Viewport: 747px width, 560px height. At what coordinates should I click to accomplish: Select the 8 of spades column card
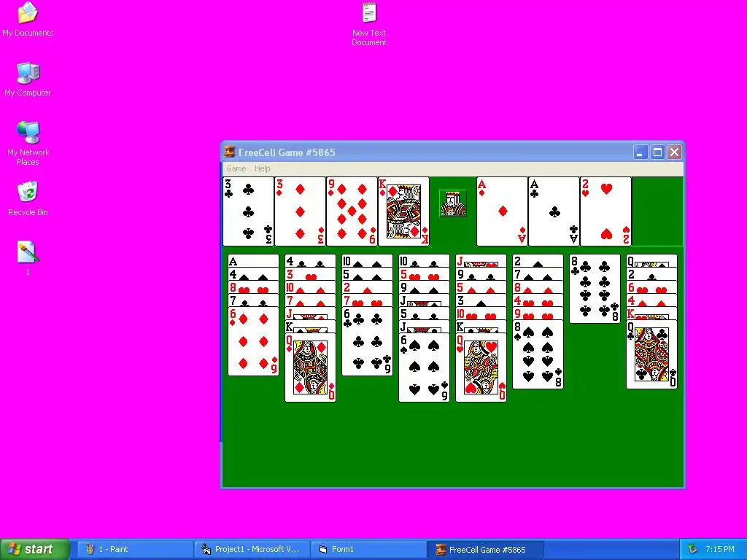pos(538,354)
